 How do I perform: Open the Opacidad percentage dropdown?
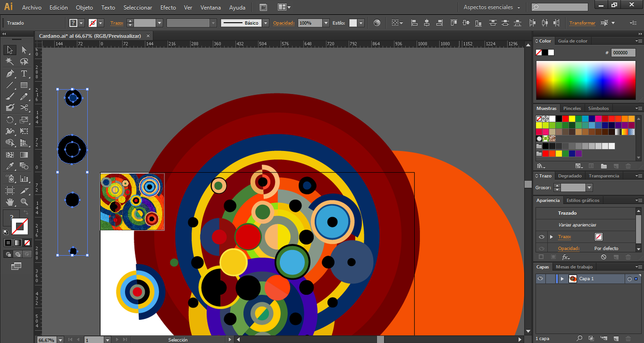(x=326, y=23)
